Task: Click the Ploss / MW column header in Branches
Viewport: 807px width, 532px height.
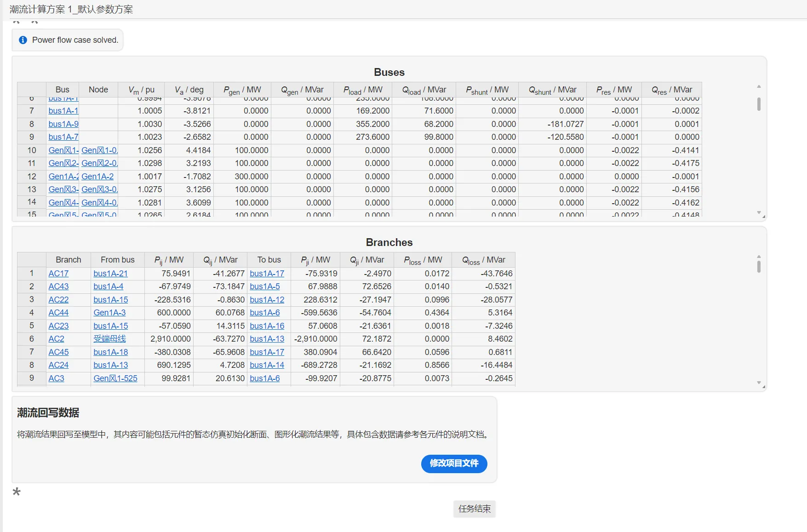Action: (423, 260)
